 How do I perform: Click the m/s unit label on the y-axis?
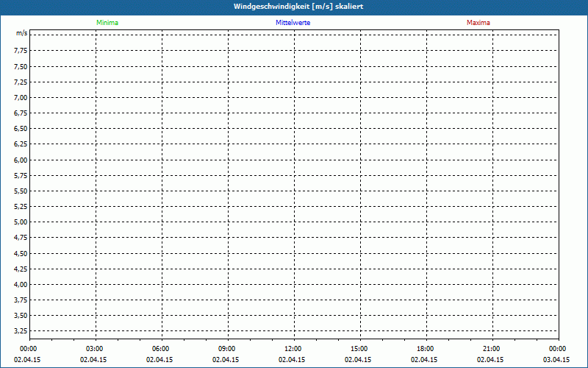pos(22,34)
